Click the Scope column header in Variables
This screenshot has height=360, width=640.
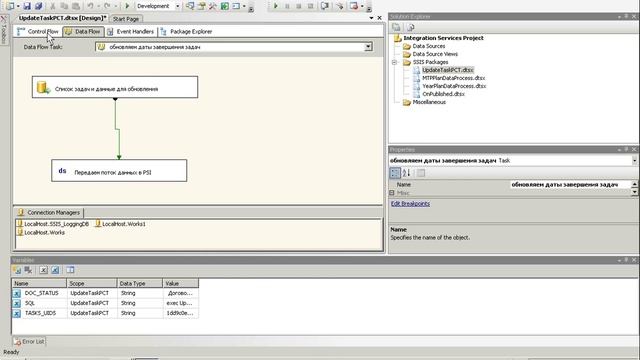coord(91,283)
